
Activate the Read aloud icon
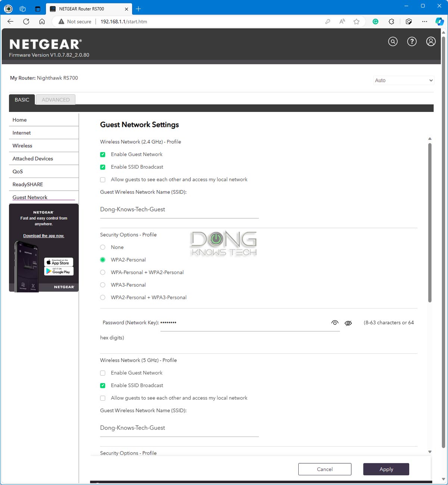pyautogui.click(x=342, y=22)
